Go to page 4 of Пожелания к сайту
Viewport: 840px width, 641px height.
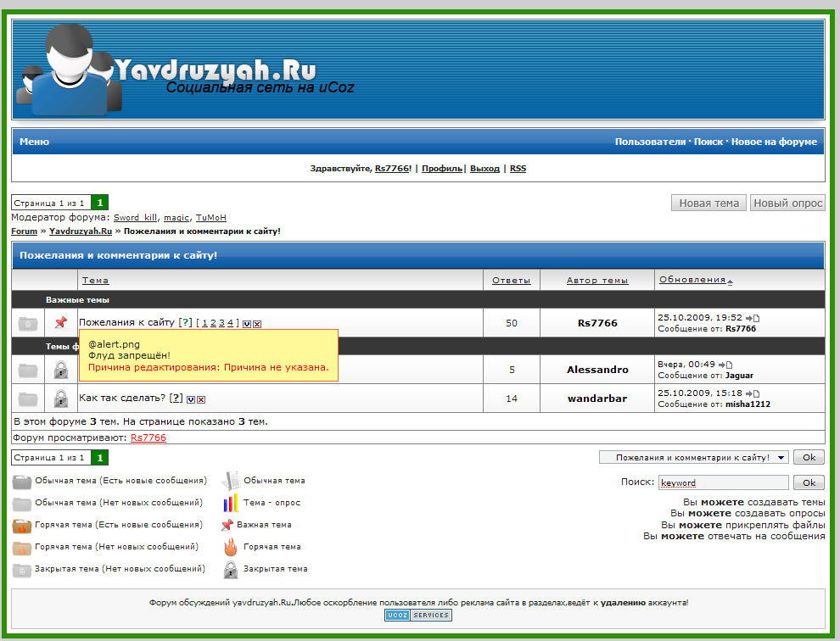pos(230,323)
